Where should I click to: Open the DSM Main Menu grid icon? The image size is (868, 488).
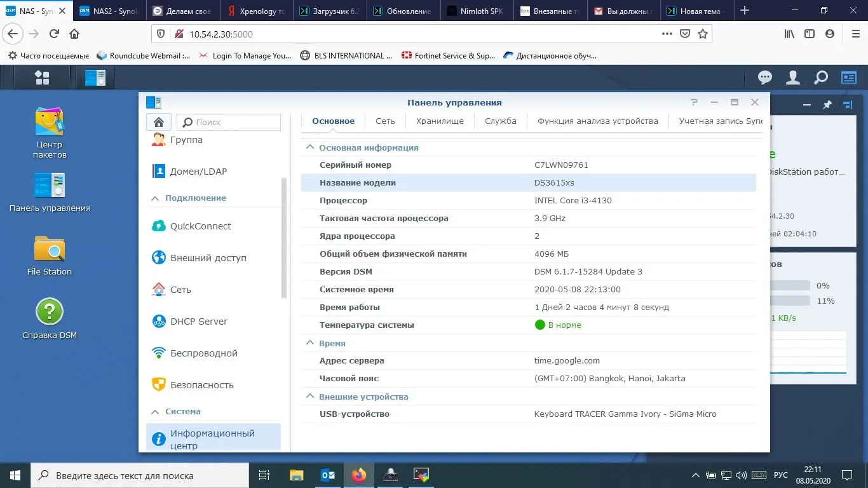click(42, 78)
